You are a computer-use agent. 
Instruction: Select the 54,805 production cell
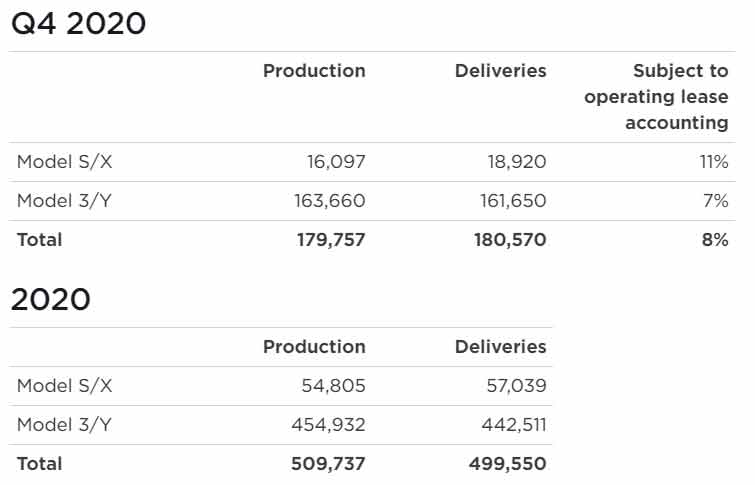334,386
